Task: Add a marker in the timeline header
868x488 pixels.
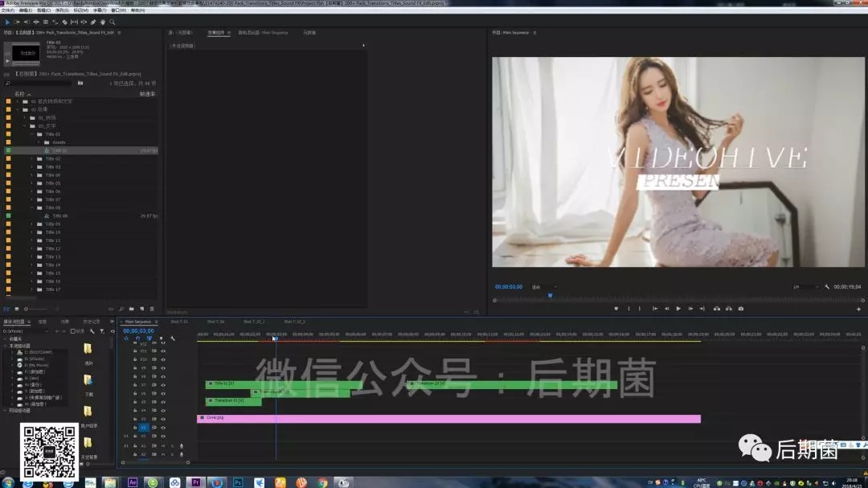Action: [161, 338]
